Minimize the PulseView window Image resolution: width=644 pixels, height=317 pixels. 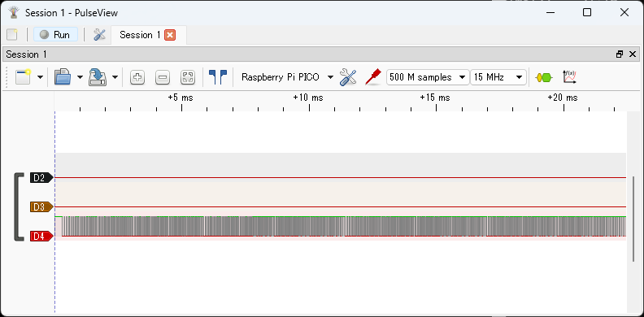550,13
